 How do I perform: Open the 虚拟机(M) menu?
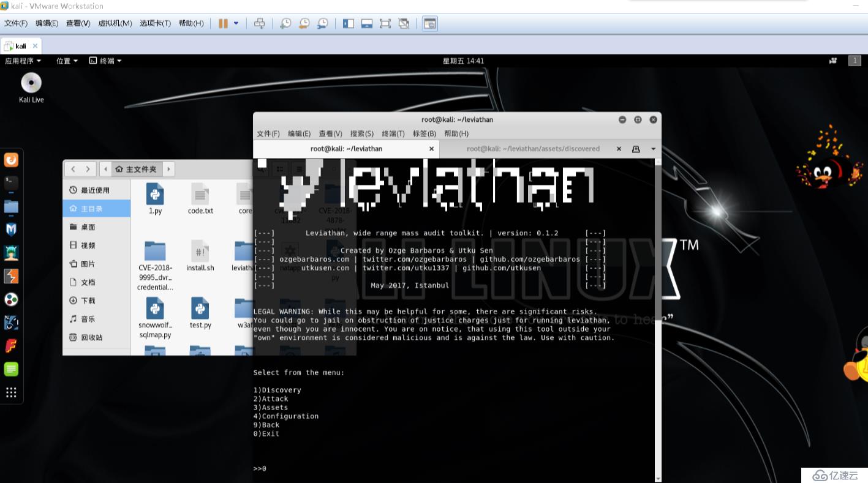coord(115,23)
